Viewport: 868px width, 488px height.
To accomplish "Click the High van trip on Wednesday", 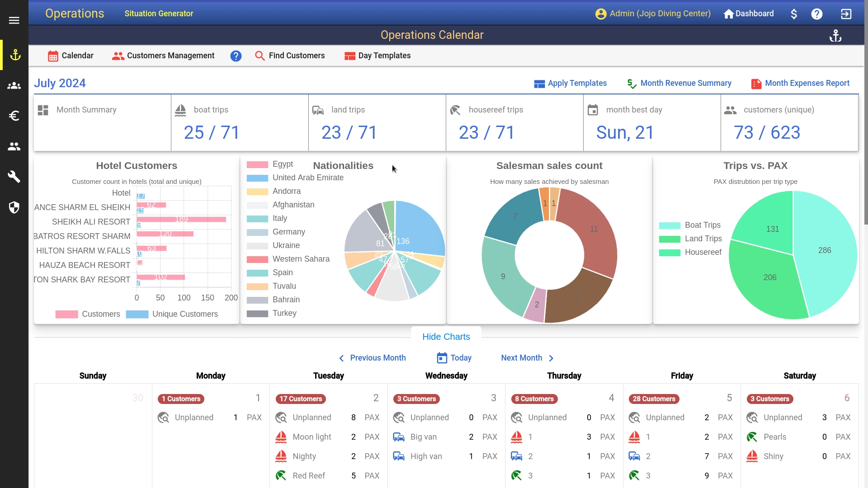I will point(445,457).
